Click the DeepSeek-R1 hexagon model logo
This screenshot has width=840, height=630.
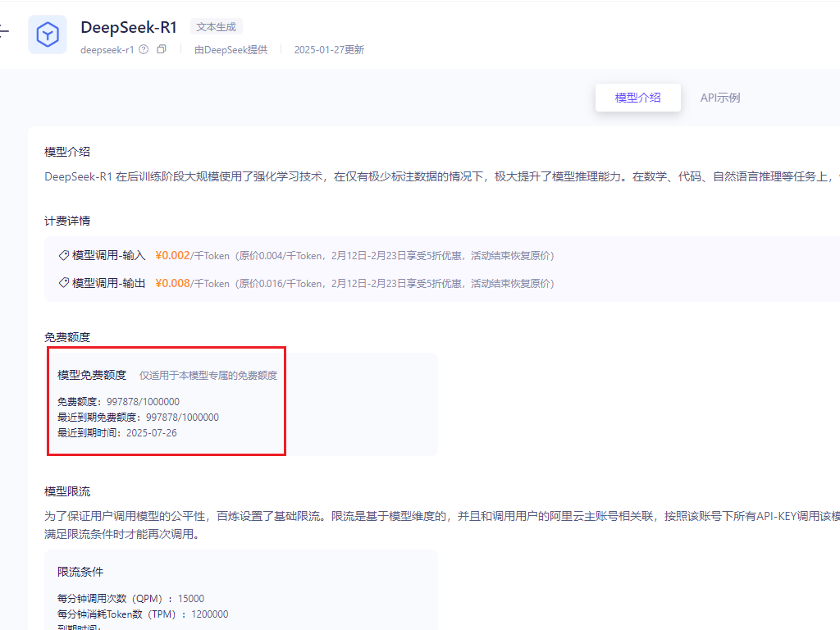[x=47, y=34]
